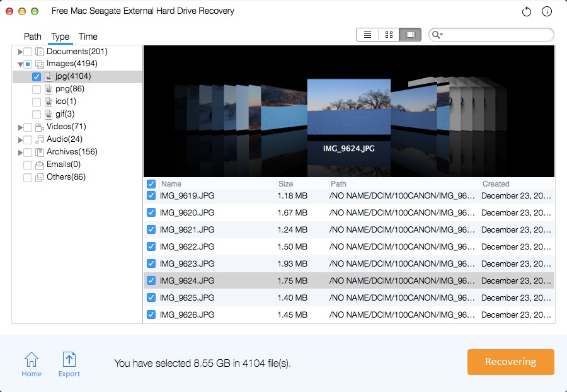The width and height of the screenshot is (567, 392).
Task: Click the cover flow thumbnail right of the IMG_9624.JPG preview
Action: 413,107
